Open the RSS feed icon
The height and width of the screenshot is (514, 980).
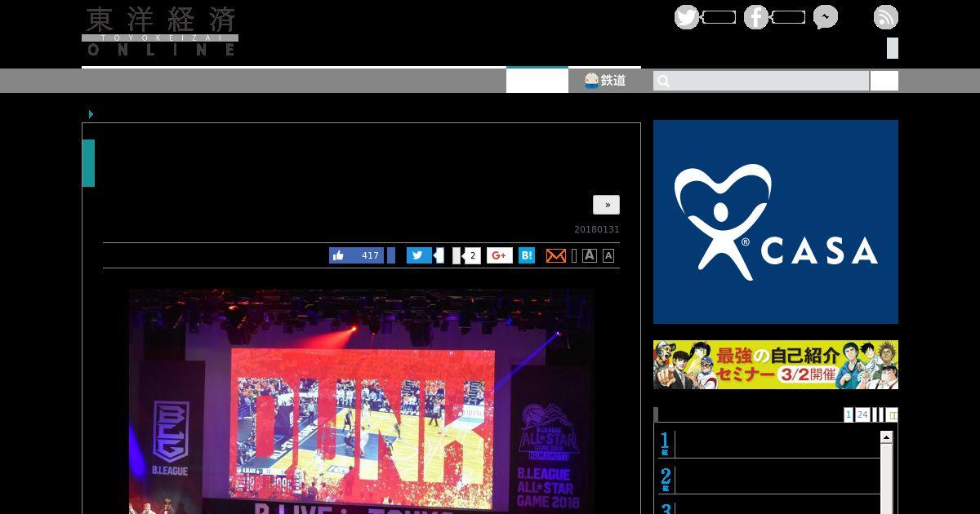tap(886, 17)
